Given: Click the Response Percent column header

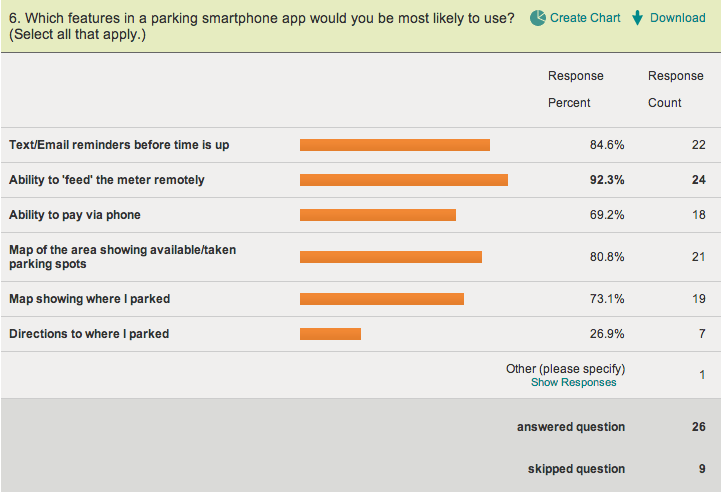Looking at the screenshot, I should pyautogui.click(x=576, y=89).
